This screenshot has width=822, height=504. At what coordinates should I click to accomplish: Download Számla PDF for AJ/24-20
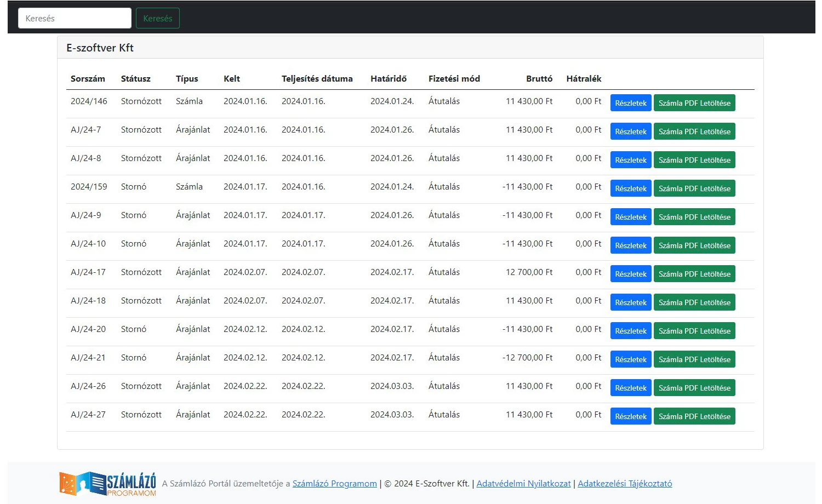(694, 331)
